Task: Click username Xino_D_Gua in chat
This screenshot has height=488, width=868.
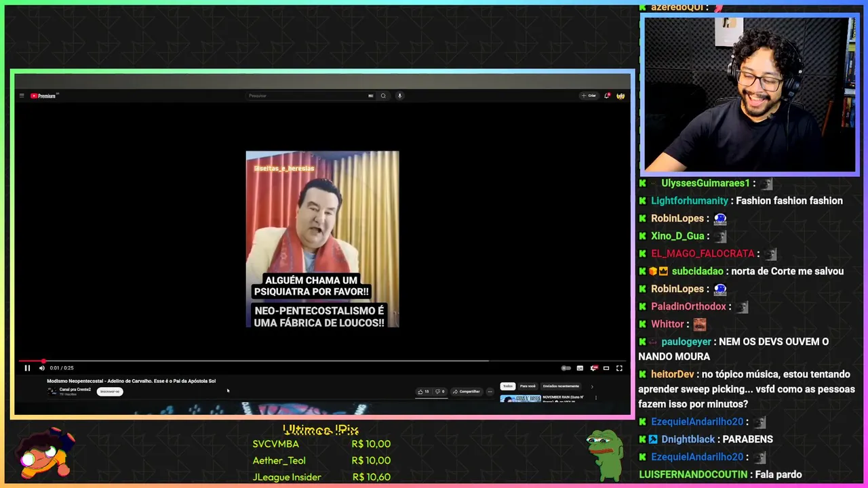Action: (677, 236)
